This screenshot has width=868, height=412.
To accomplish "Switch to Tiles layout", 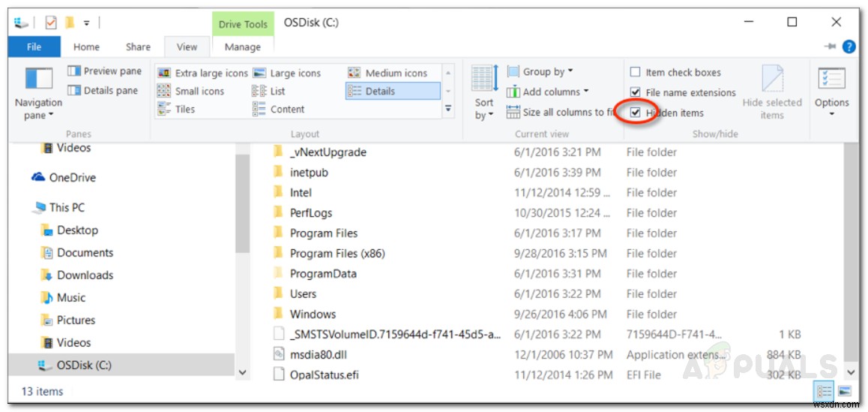I will [177, 110].
